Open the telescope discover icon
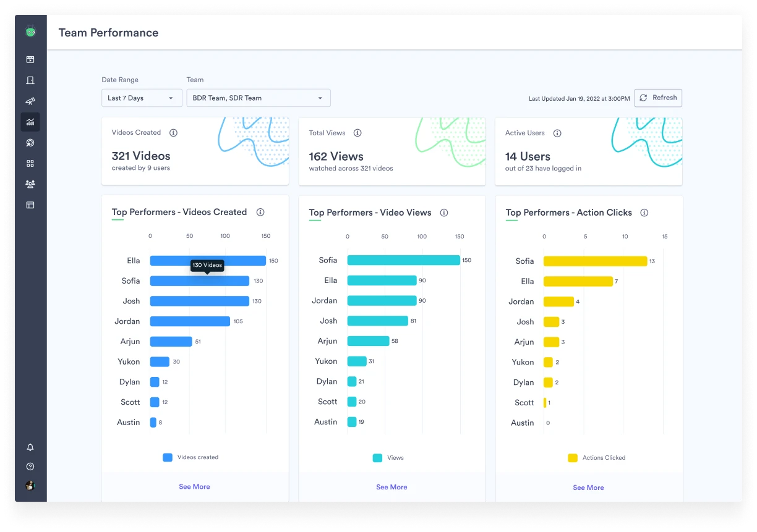The height and width of the screenshot is (532, 757). [30, 101]
